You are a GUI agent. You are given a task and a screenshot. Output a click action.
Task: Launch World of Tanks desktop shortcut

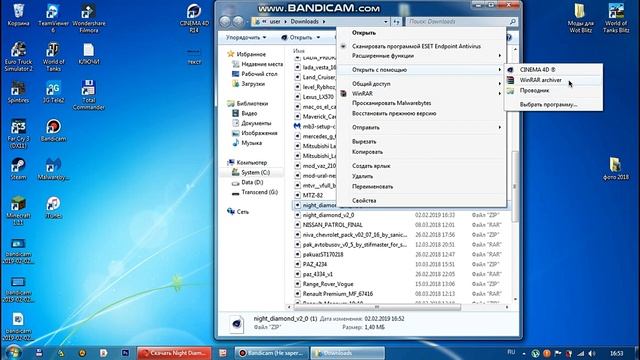click(53, 57)
